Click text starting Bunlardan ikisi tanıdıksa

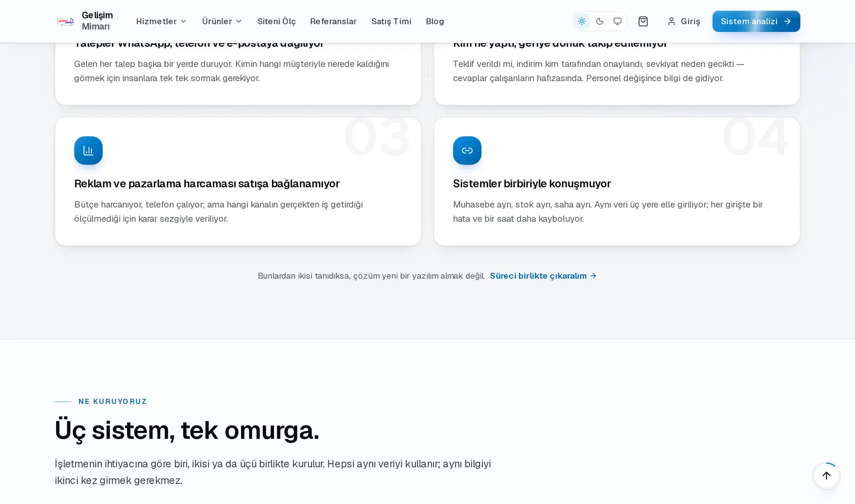point(371,276)
